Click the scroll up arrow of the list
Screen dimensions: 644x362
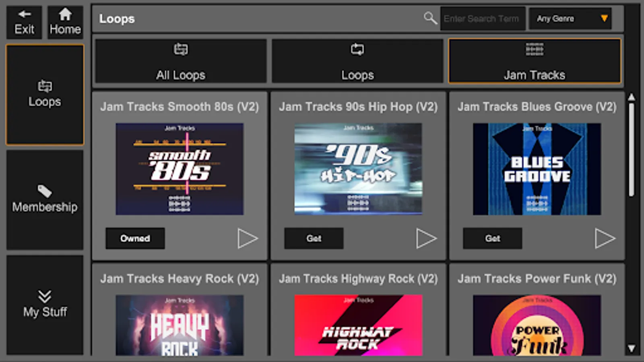click(x=632, y=97)
